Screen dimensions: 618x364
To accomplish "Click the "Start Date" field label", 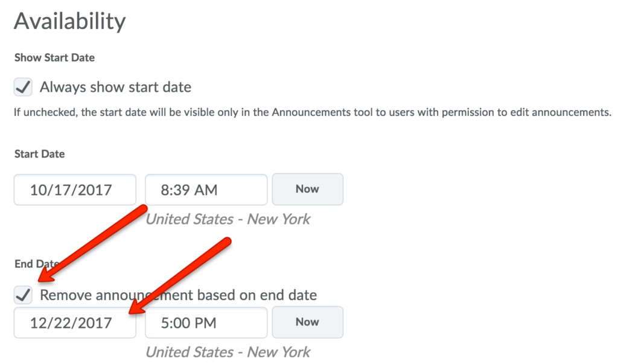I will click(x=39, y=154).
